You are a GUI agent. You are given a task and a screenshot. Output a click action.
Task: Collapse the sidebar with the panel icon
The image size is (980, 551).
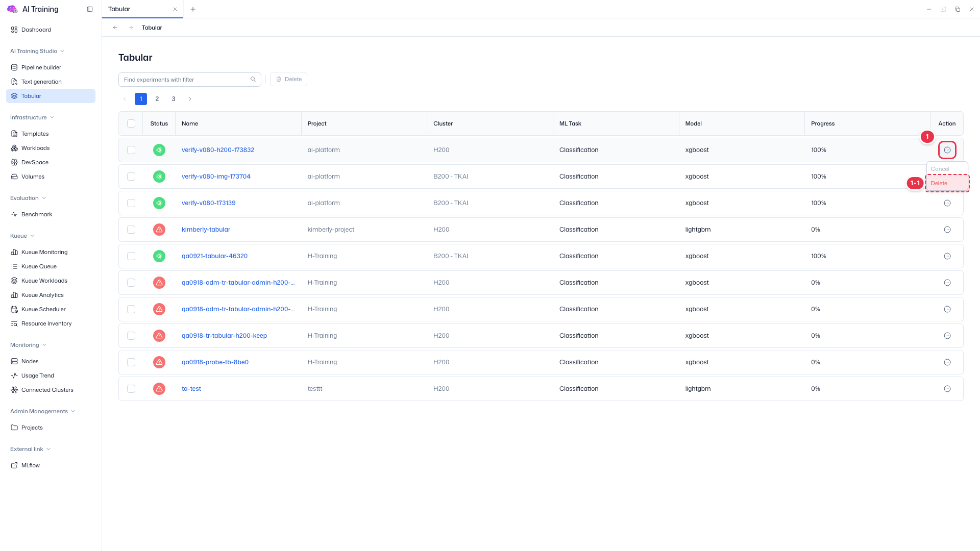point(90,9)
